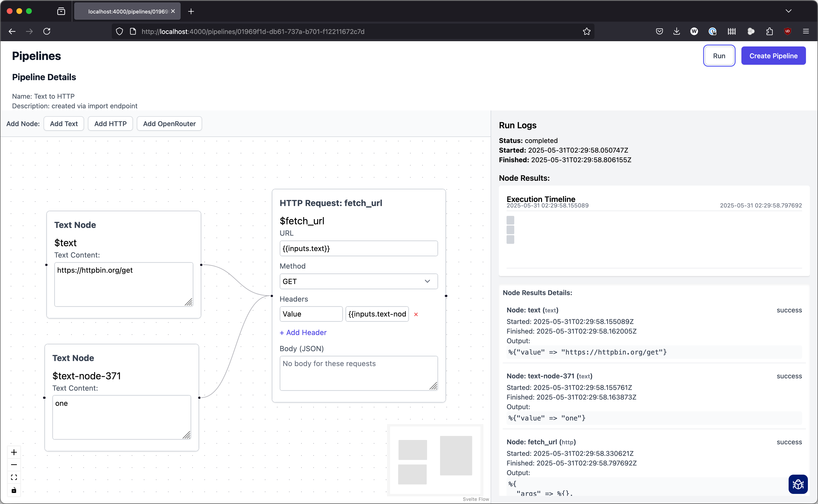Image resolution: width=818 pixels, height=504 pixels.
Task: Click the Body (JSON) textarea
Action: [359, 373]
